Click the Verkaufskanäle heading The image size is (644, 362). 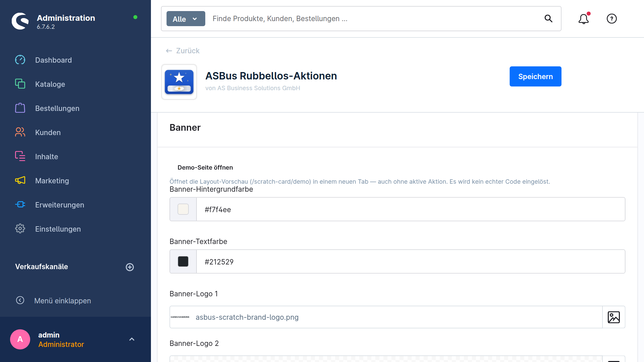click(42, 266)
